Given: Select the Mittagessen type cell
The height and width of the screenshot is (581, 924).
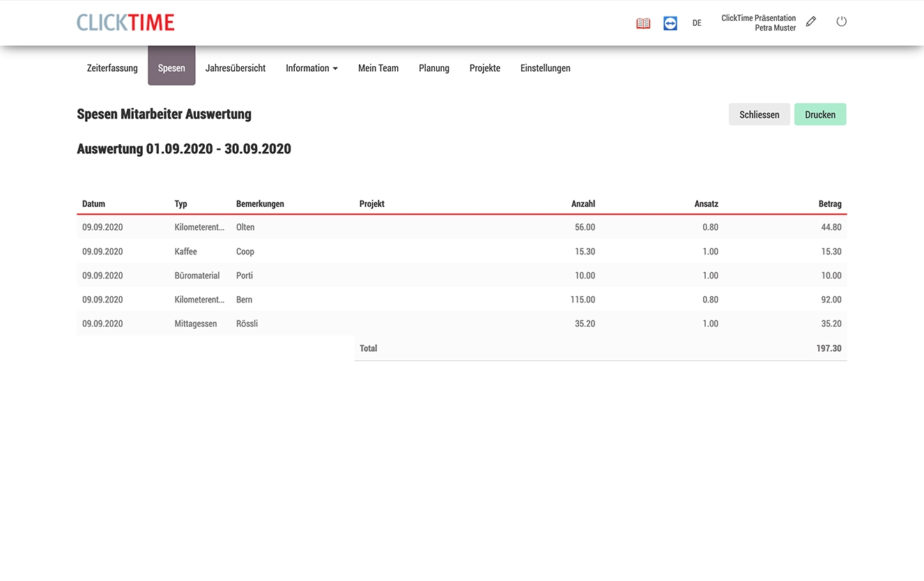Looking at the screenshot, I should (x=196, y=323).
